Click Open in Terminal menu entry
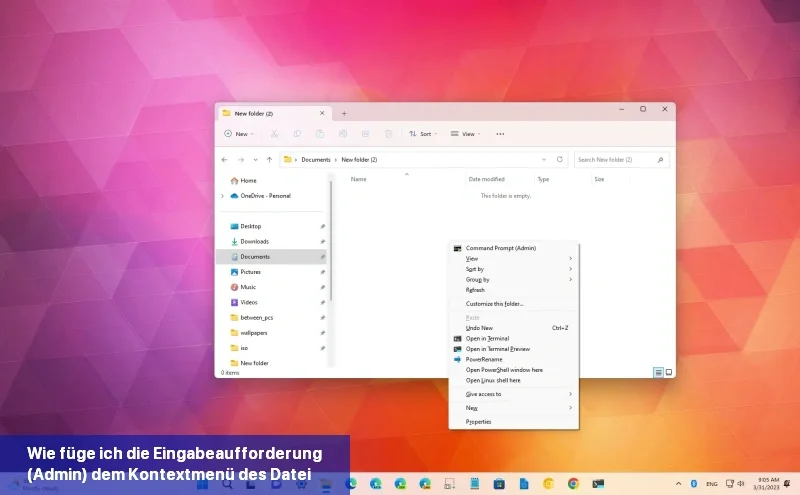The height and width of the screenshot is (495, 800). (487, 339)
